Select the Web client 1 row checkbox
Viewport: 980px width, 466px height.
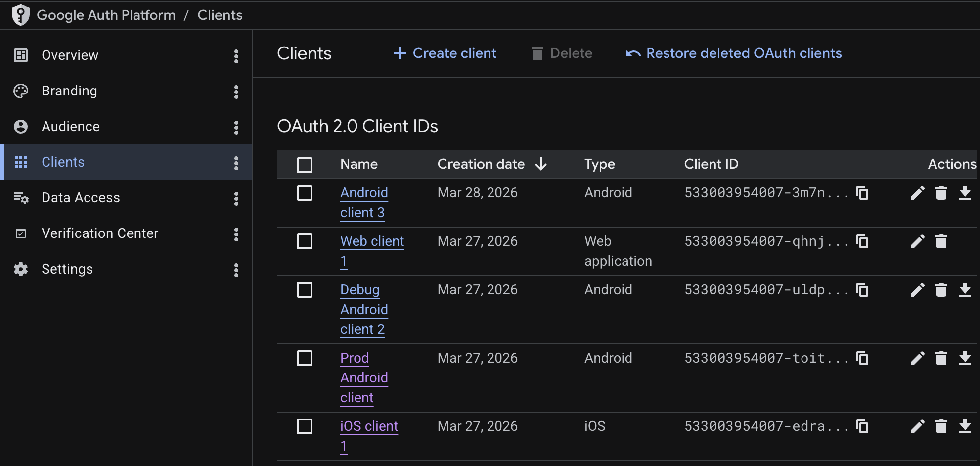pos(305,241)
